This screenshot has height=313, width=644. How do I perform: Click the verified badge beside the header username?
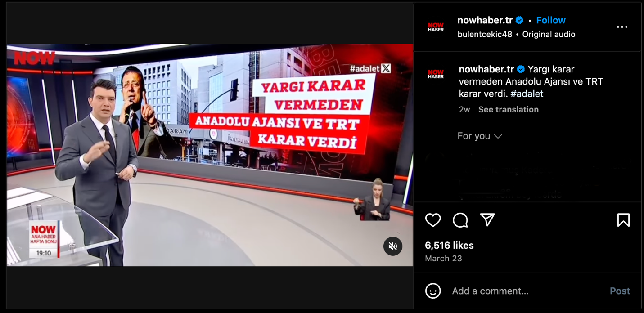coord(520,20)
